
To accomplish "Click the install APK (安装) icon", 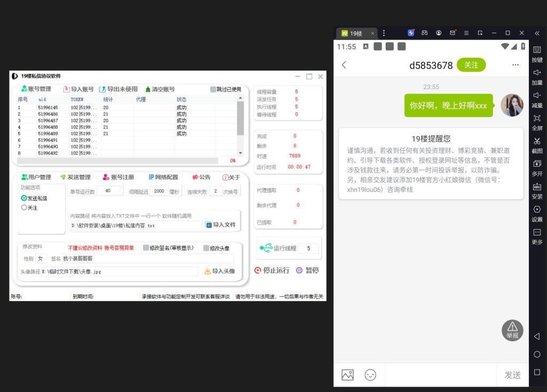I will coord(537,187).
